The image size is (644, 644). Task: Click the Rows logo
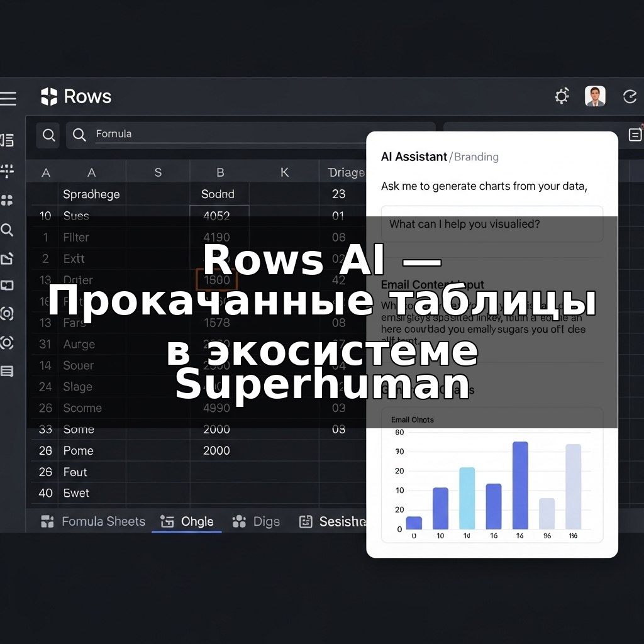pos(76,97)
